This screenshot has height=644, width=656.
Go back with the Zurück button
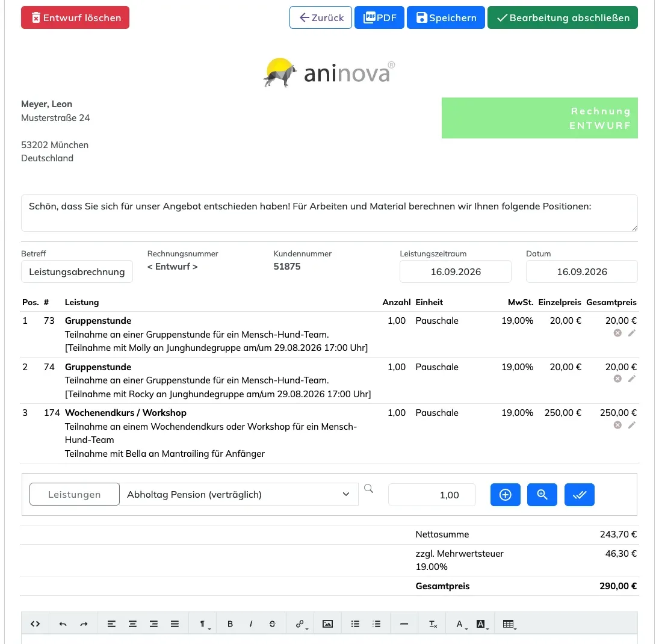point(320,17)
